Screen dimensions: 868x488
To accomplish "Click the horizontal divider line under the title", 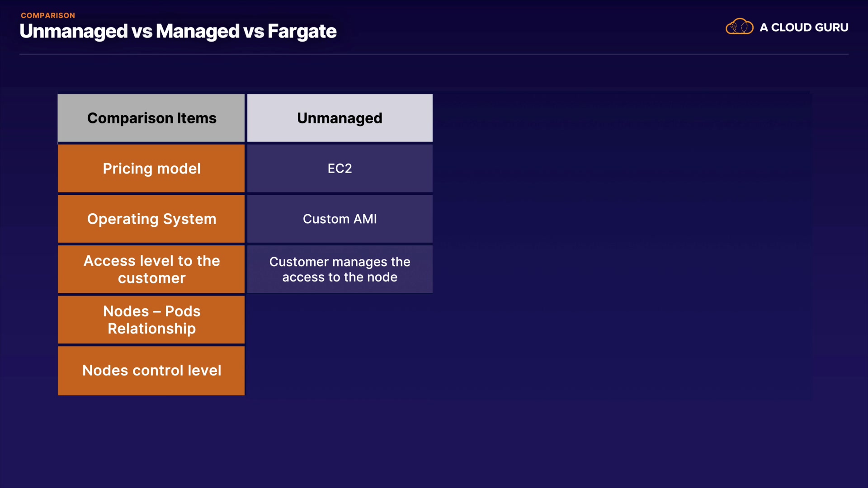I will [434, 54].
